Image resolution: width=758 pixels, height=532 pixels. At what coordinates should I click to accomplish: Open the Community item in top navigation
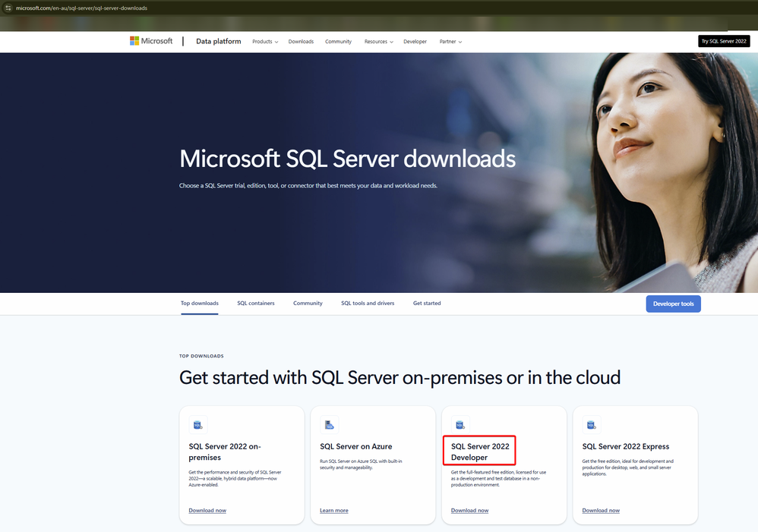(339, 42)
